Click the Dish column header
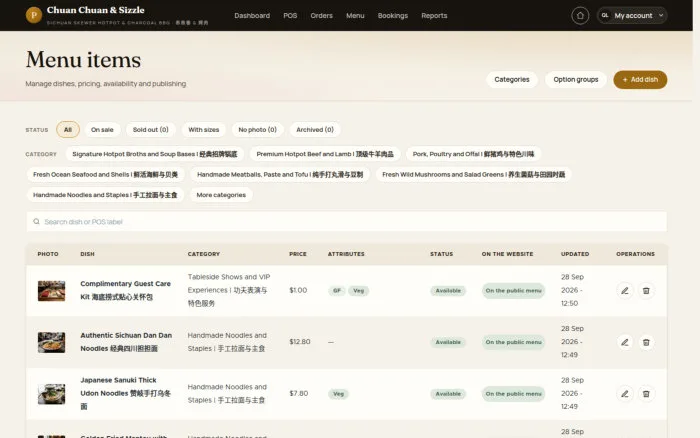 click(88, 254)
